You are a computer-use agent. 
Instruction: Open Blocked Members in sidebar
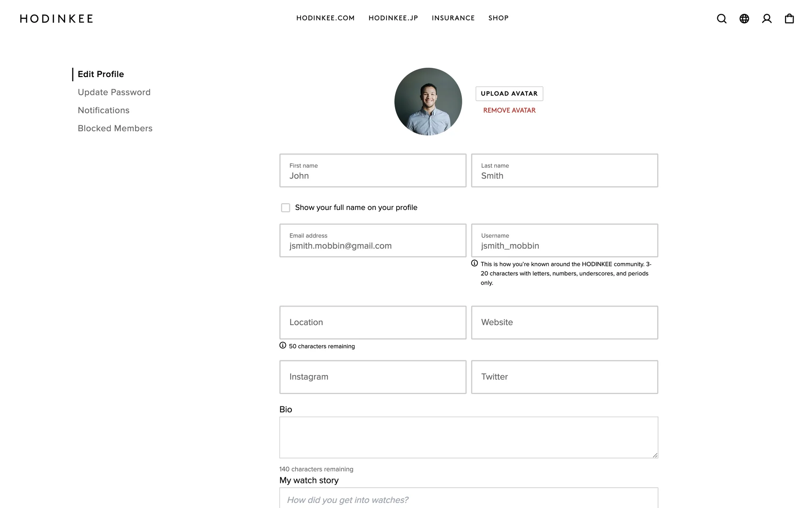(115, 128)
